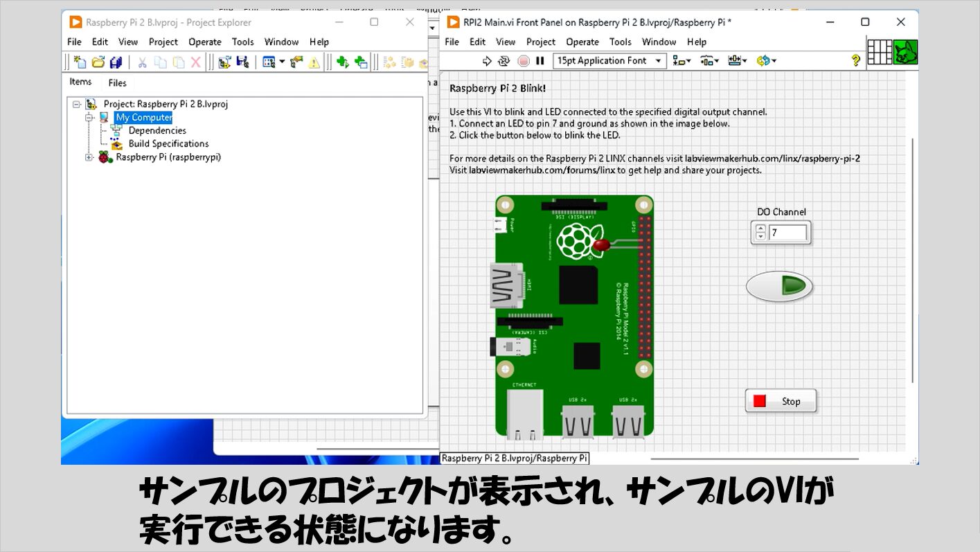The height and width of the screenshot is (552, 980).
Task: Click DO Channel decrement arrow
Action: (760, 237)
